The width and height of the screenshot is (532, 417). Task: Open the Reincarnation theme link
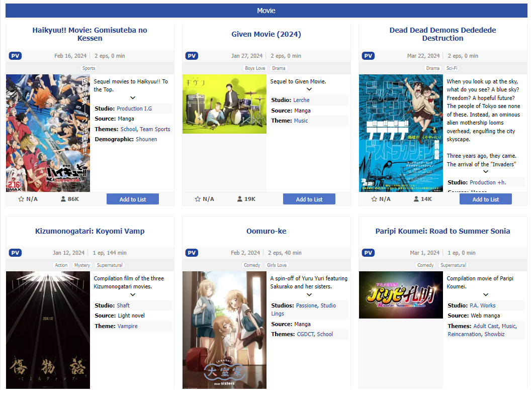point(465,334)
